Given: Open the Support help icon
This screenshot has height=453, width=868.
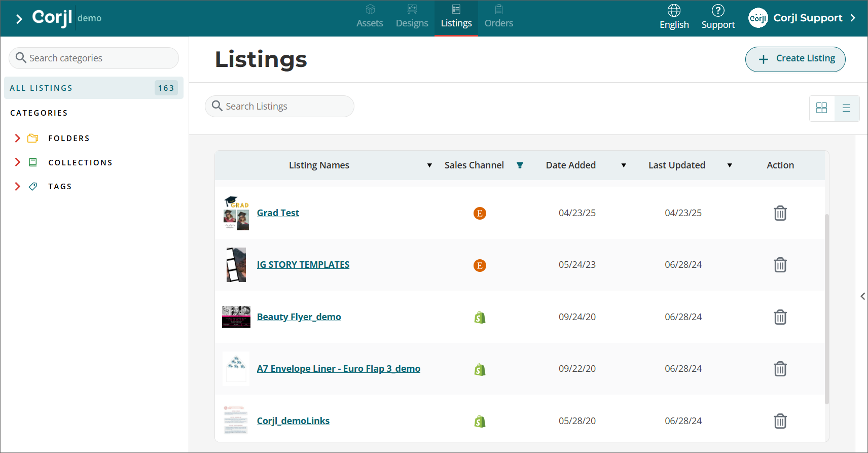Looking at the screenshot, I should click(718, 17).
